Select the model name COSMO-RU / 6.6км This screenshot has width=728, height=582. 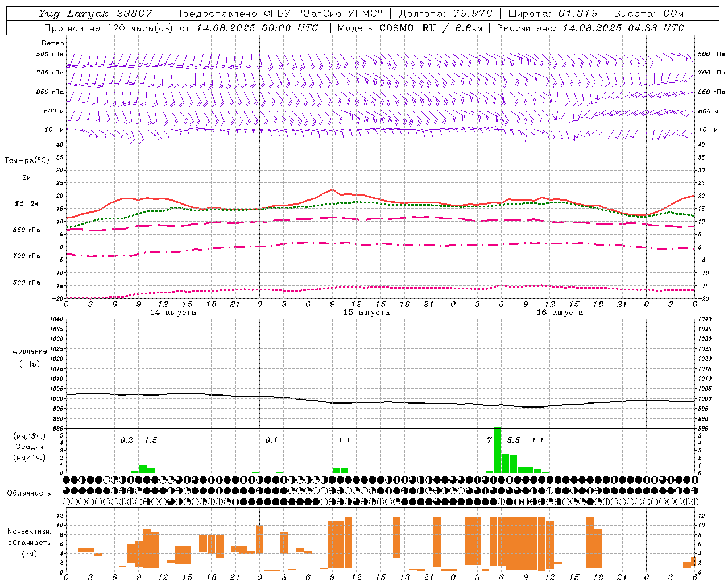431,28
